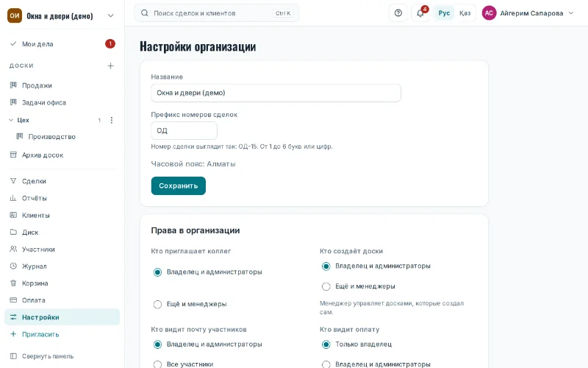Screen dimensions: 588x368
Task: Click the Задачи офиса board icon
Action: coord(13,102)
